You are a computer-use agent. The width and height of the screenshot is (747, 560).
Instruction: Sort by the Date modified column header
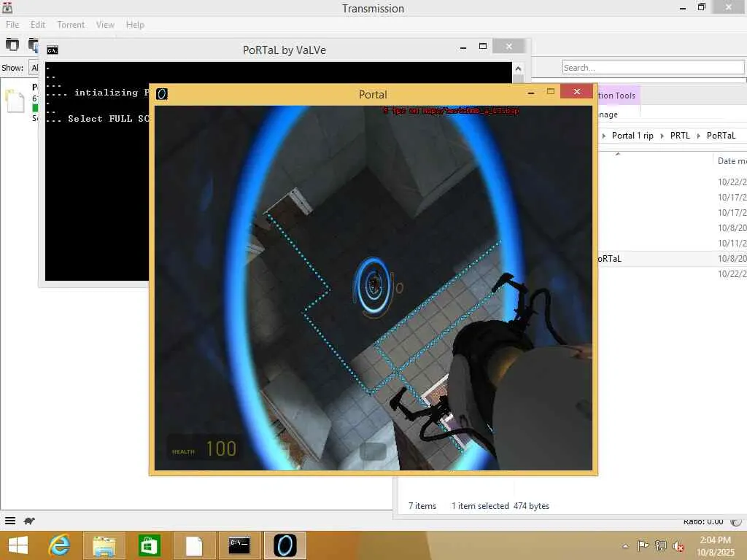tap(731, 161)
